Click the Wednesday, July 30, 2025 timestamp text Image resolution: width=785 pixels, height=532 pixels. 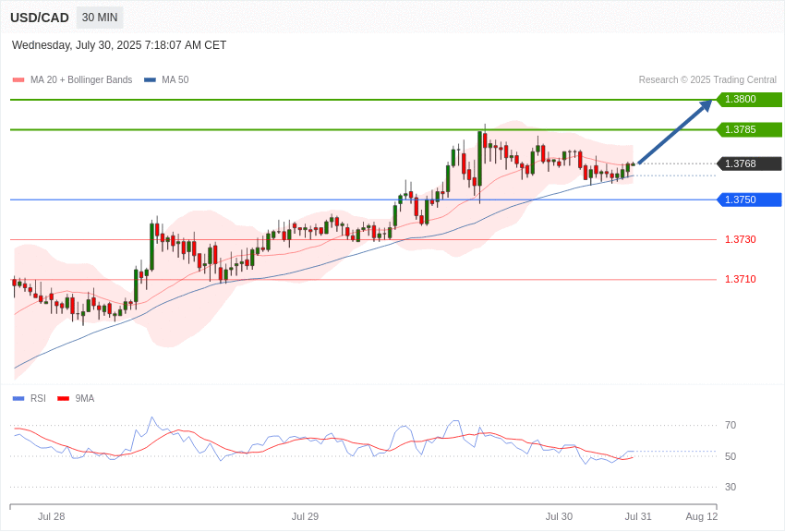(x=119, y=45)
